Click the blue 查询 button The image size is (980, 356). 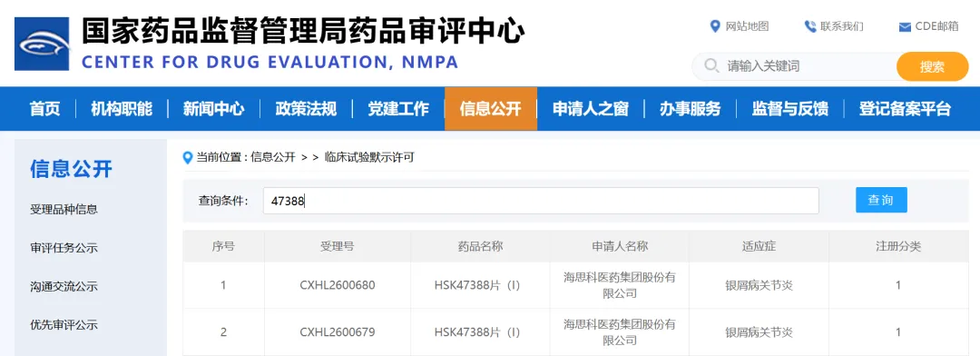click(881, 200)
